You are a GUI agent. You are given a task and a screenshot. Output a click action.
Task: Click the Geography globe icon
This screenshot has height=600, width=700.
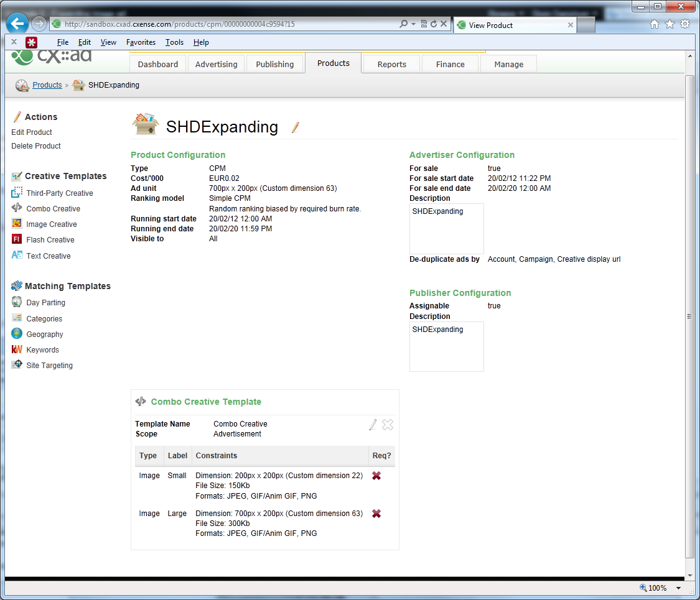pos(17,334)
